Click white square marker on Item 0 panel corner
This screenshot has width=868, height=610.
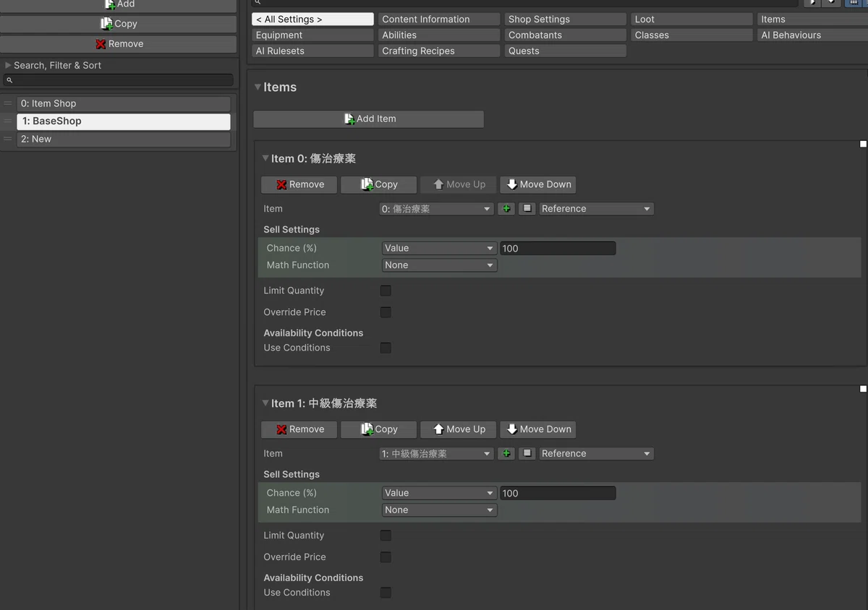(863, 144)
